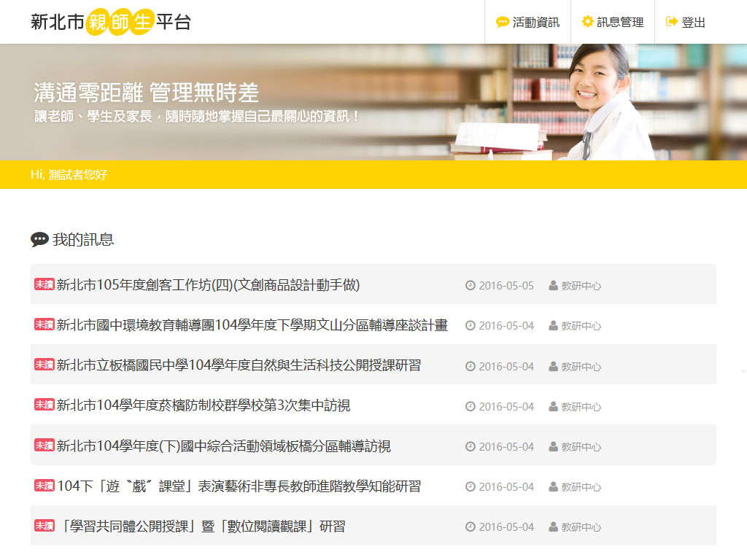This screenshot has height=560, width=747.
Task: Click the 活動資訊 speech bubble icon
Action: coord(502,22)
